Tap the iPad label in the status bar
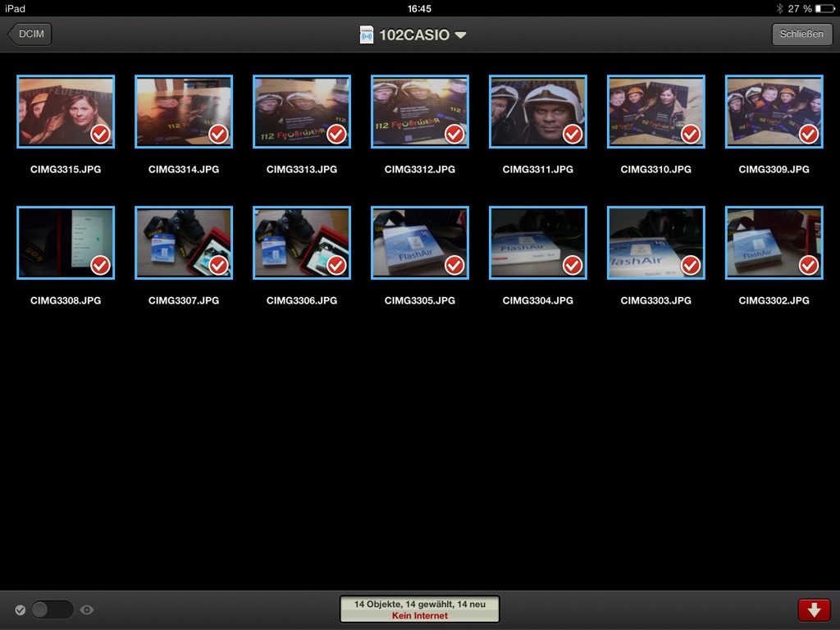840x630 pixels. point(15,8)
